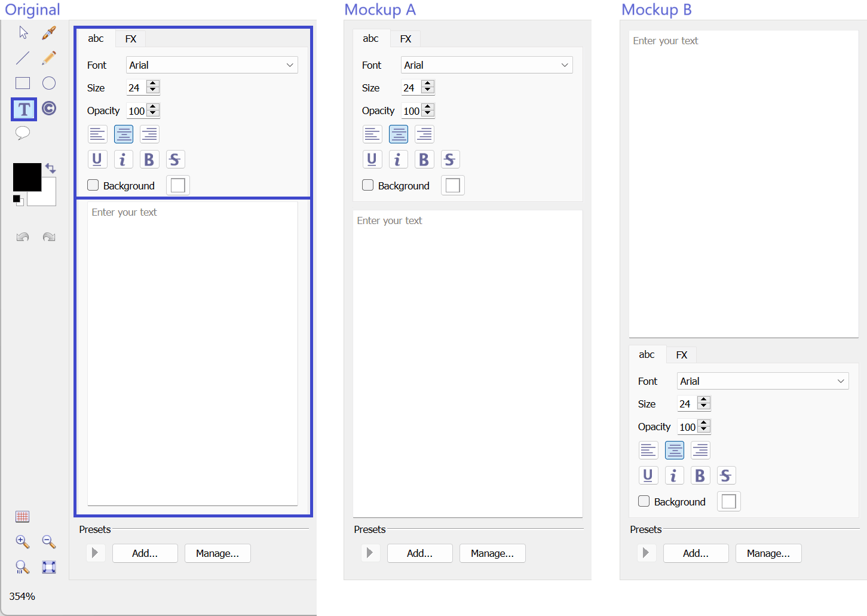This screenshot has width=867, height=616.
Task: Zoom in with the plus magnifier
Action: [x=23, y=542]
